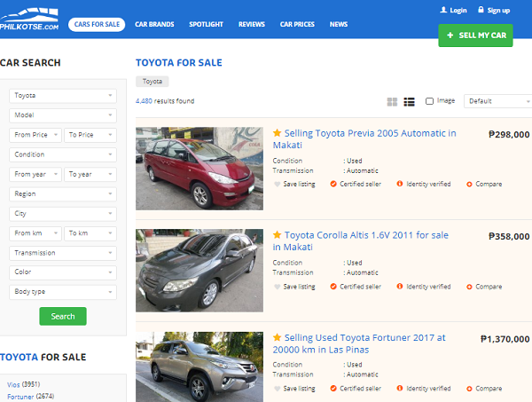Click Certified seller check icon on Corolla Altis

coord(333,287)
